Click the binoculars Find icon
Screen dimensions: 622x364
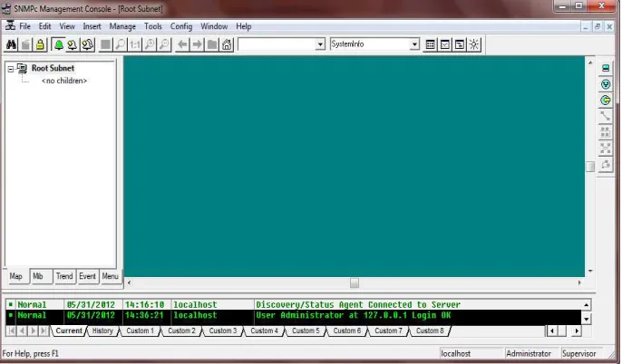coord(11,44)
